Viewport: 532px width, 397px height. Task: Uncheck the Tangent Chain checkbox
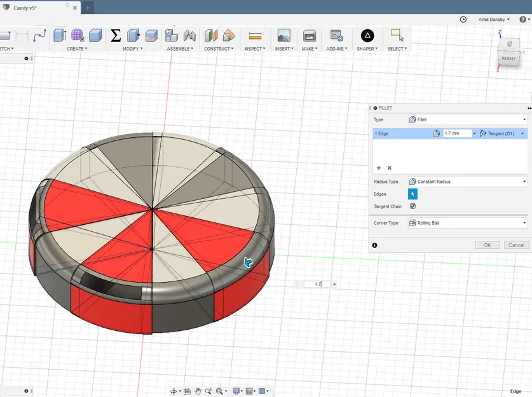[412, 206]
